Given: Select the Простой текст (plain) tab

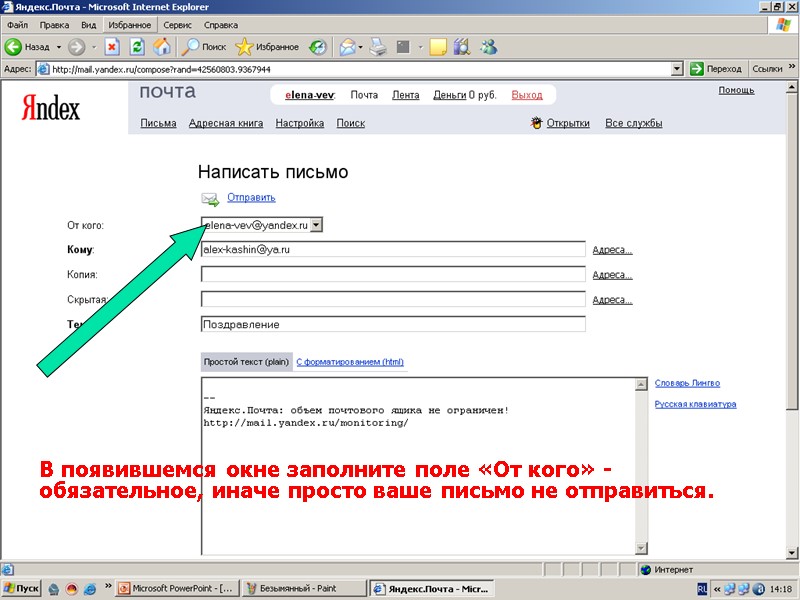Looking at the screenshot, I should click(246, 362).
